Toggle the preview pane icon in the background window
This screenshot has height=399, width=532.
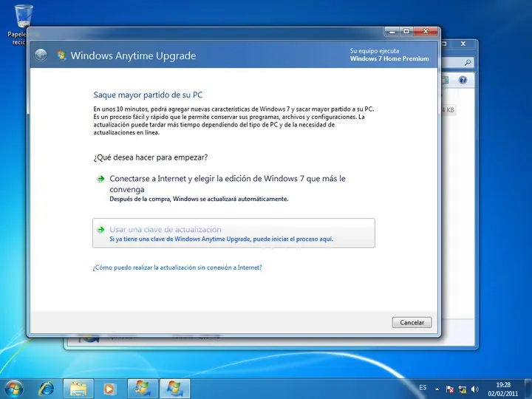(446, 80)
